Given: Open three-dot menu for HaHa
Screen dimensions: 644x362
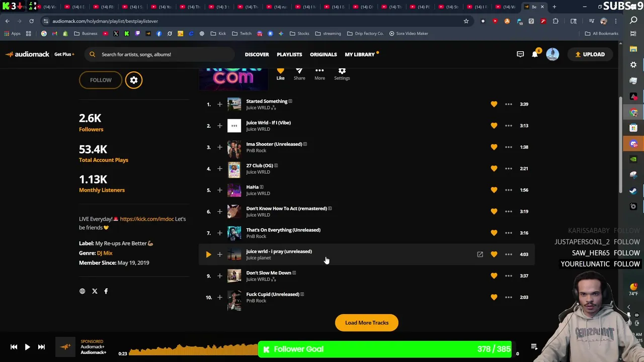Looking at the screenshot, I should coord(509,190).
